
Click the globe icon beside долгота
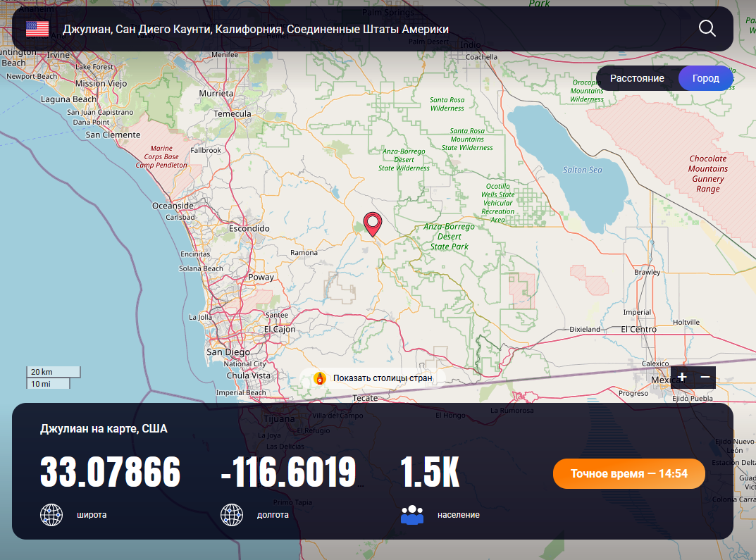click(x=231, y=515)
